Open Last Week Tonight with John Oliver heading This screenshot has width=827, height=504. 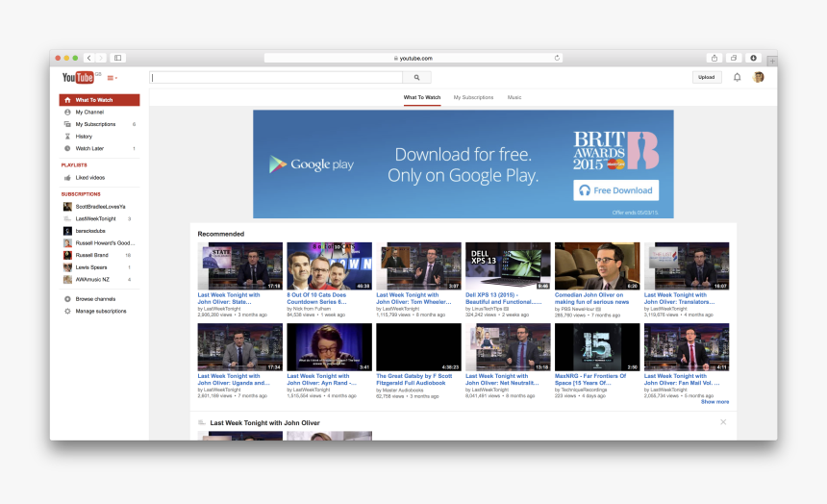pos(264,423)
